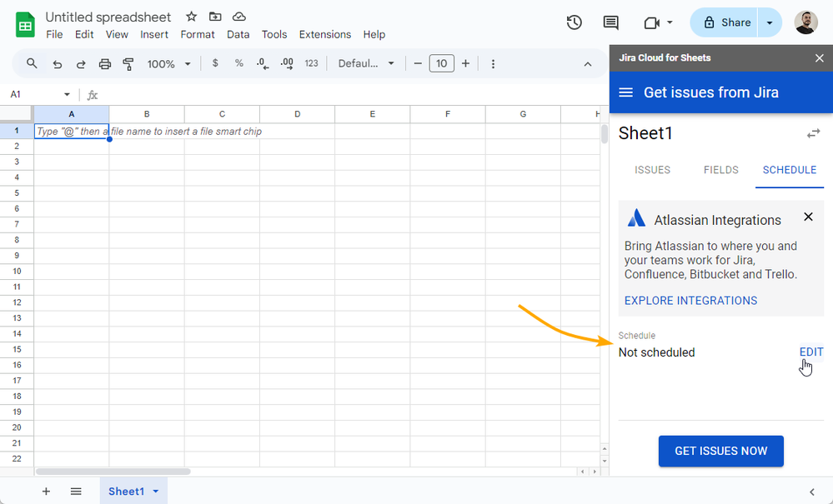Start a meeting with camera icon

pos(652,22)
